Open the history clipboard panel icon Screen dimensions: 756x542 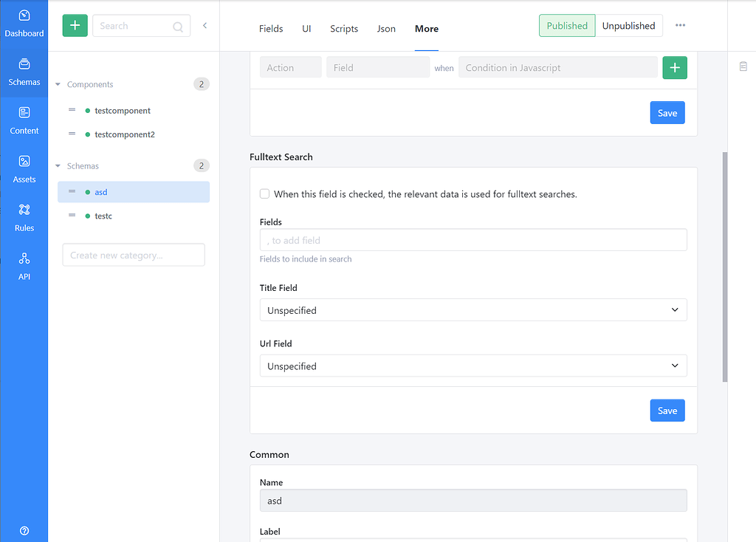(743, 66)
